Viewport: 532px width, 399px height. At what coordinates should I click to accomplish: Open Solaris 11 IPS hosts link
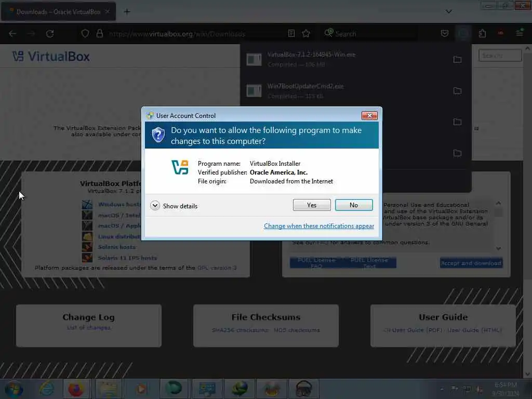click(x=127, y=258)
